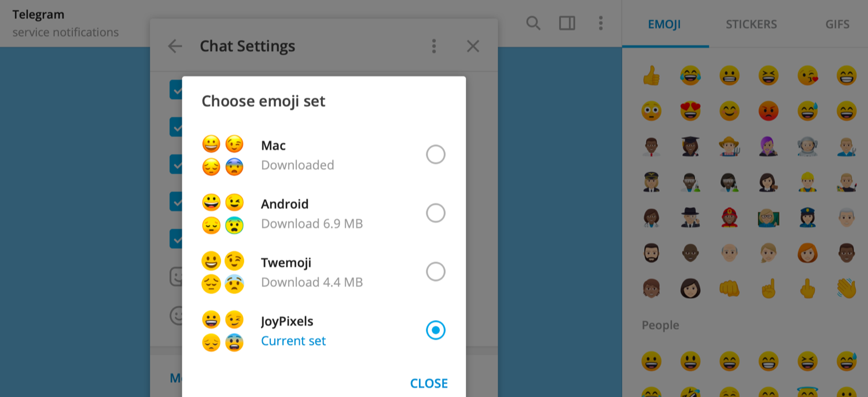Open the chat header three-dots menu
Viewport: 868px width, 397px height.
tap(601, 23)
